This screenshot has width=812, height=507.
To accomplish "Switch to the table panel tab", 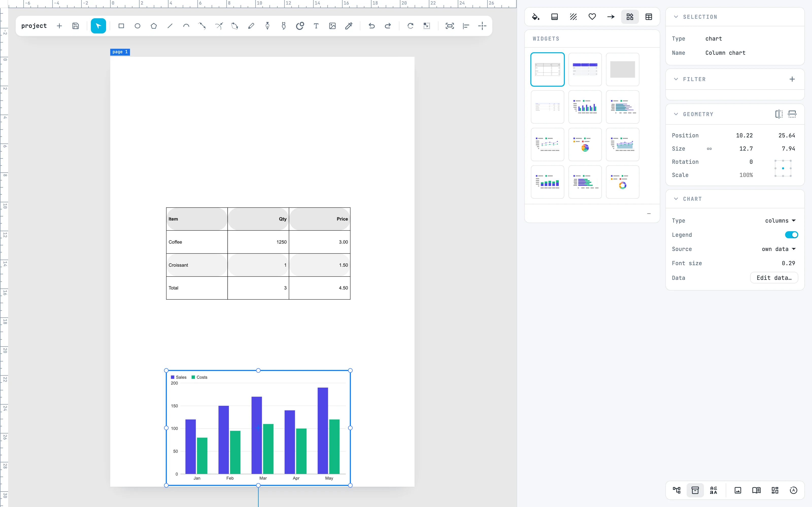I will tap(649, 17).
